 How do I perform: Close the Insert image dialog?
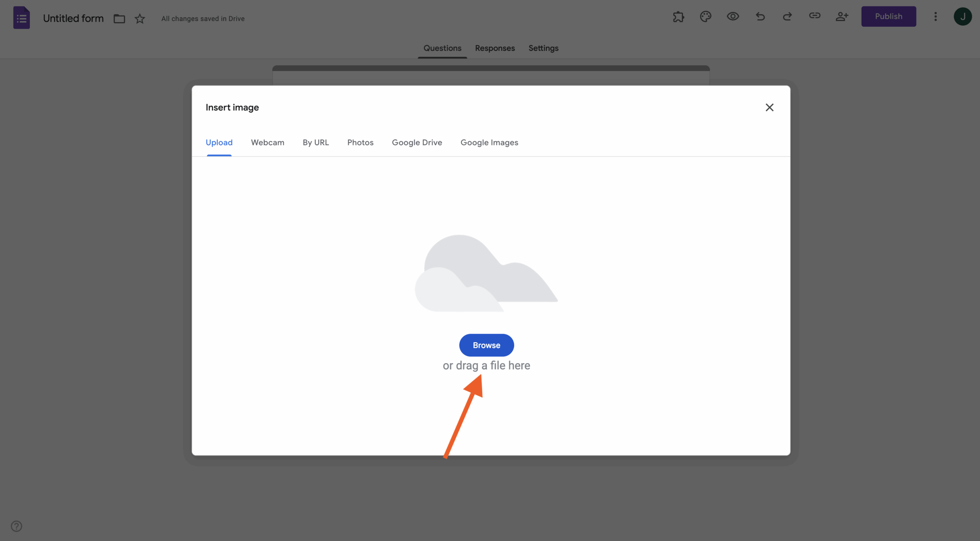click(769, 108)
